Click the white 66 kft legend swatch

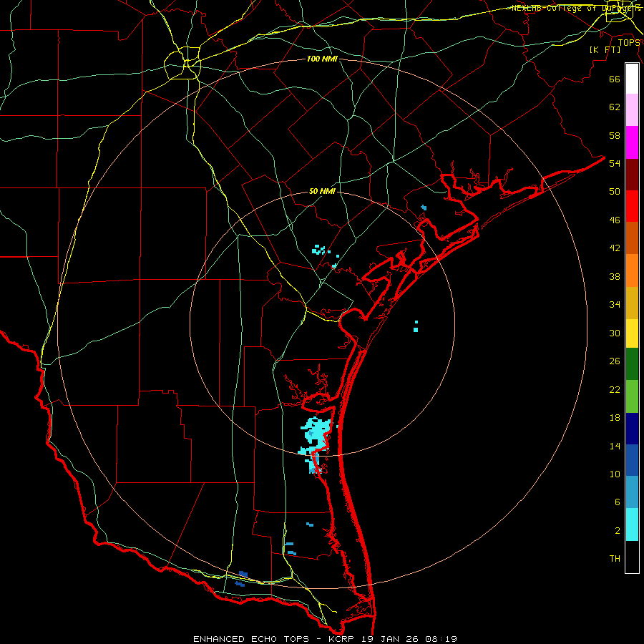(x=632, y=79)
